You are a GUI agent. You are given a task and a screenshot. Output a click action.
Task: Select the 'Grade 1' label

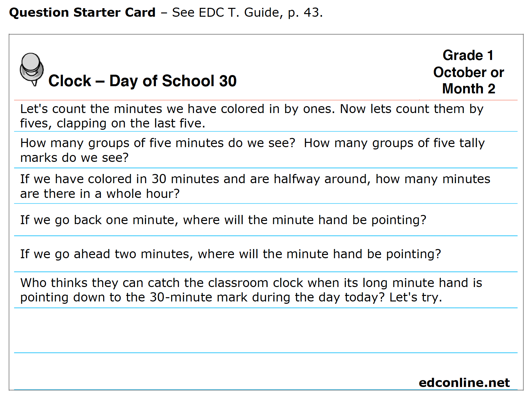(x=468, y=55)
